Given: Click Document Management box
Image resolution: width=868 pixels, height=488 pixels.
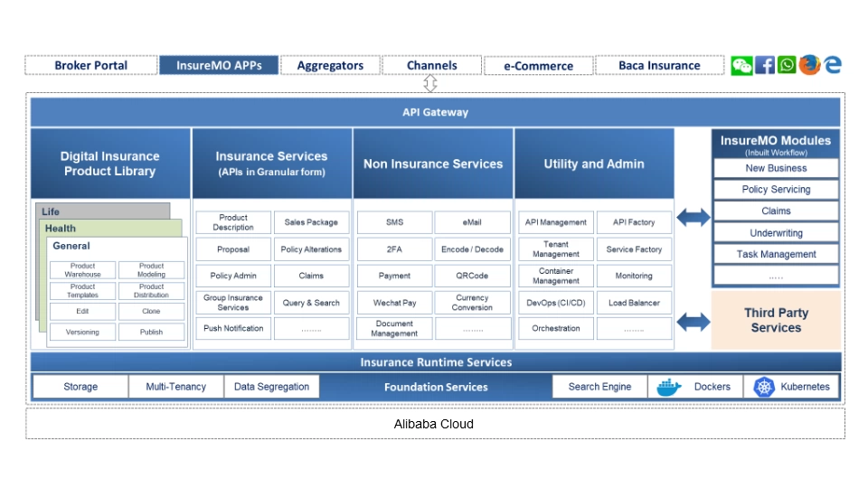Looking at the screenshot, I should (x=395, y=328).
